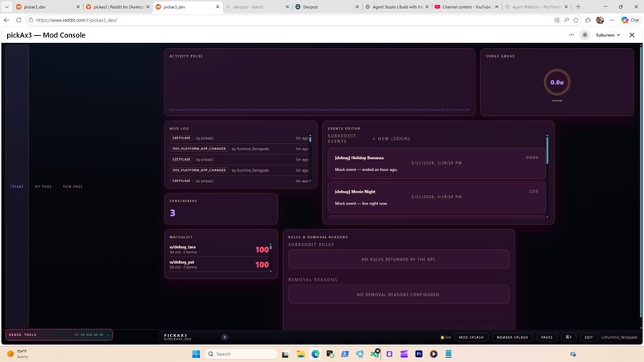Close the Mod Console overlay with X

[632, 35]
